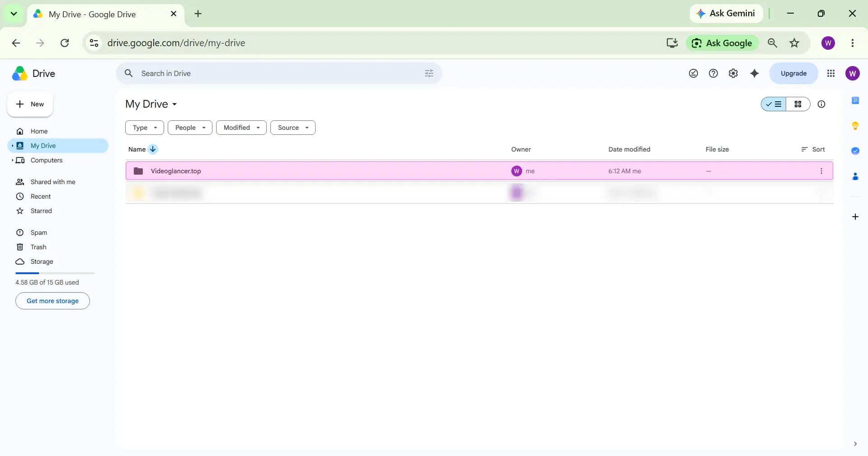
Task: Open Recent files
Action: tap(58, 196)
